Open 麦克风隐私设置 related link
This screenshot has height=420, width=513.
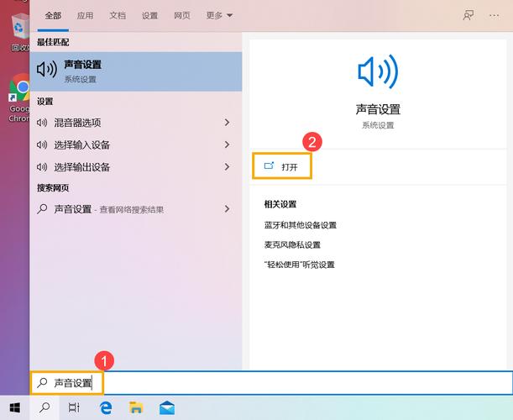click(x=292, y=244)
